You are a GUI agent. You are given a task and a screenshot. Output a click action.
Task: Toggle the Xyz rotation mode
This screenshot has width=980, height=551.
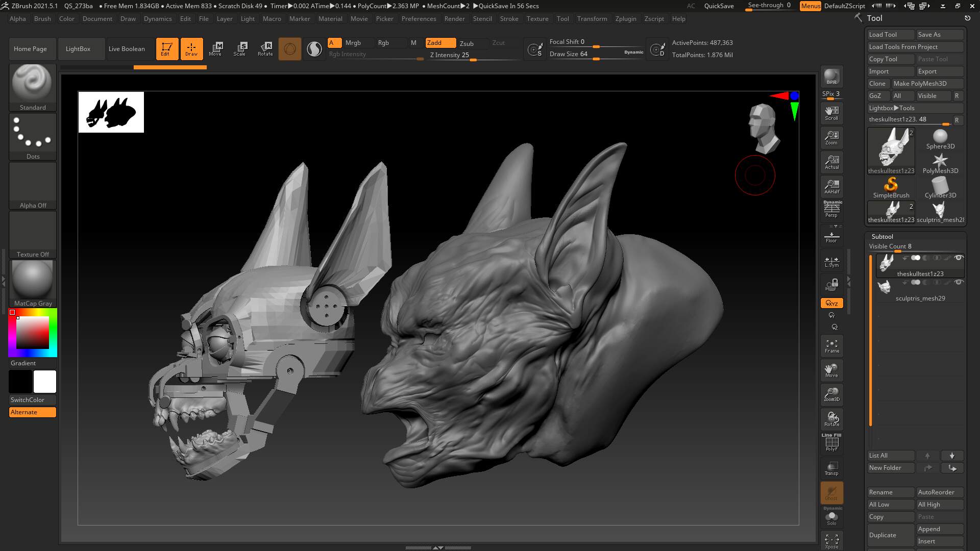pyautogui.click(x=831, y=303)
